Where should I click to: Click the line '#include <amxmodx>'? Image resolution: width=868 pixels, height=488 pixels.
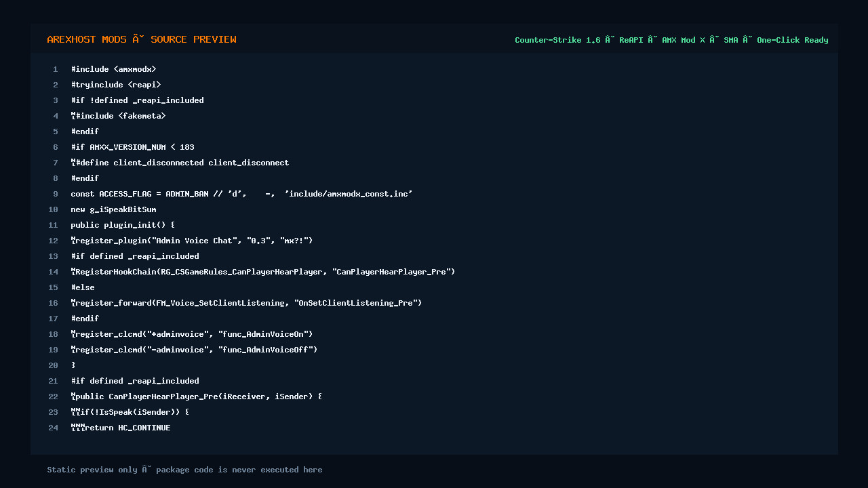[x=114, y=69]
